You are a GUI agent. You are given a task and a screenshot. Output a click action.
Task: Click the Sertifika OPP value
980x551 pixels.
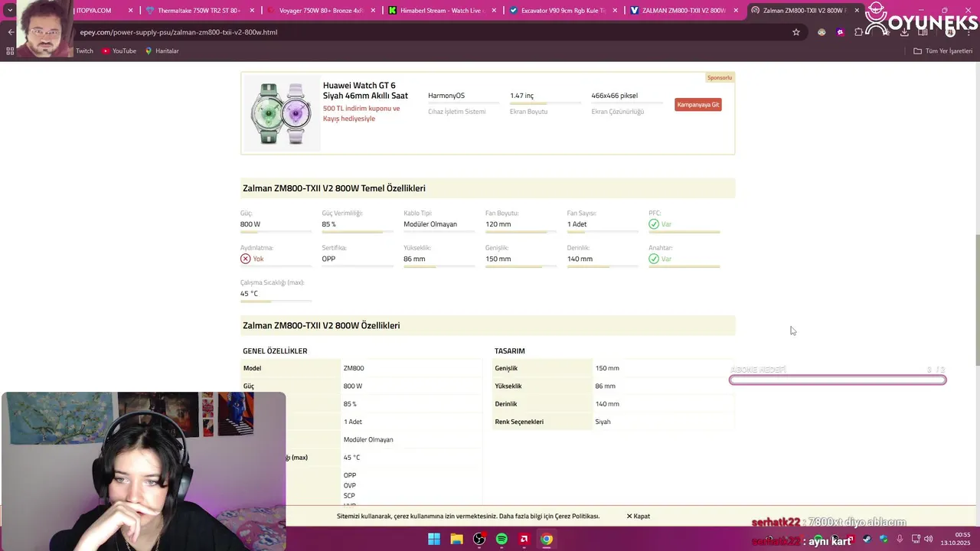tap(328, 259)
